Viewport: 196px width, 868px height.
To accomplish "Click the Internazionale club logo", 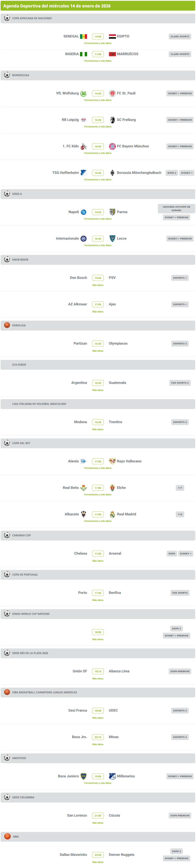I will [x=83, y=239].
